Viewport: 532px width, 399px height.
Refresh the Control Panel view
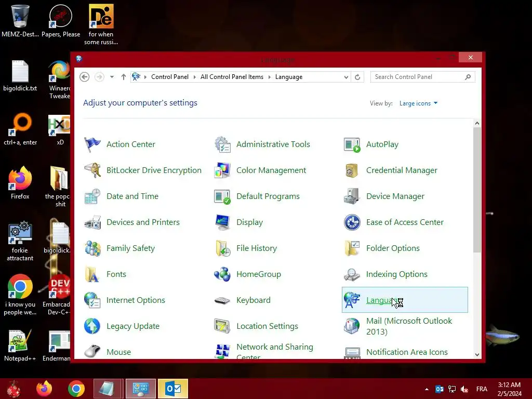[x=357, y=77]
